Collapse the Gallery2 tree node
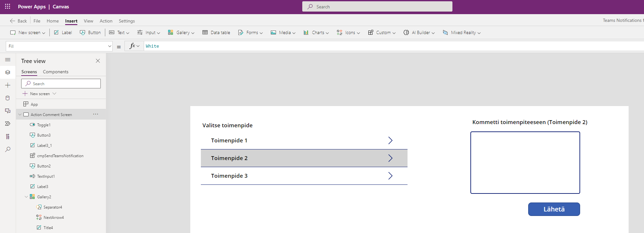The image size is (644, 233). click(x=26, y=197)
